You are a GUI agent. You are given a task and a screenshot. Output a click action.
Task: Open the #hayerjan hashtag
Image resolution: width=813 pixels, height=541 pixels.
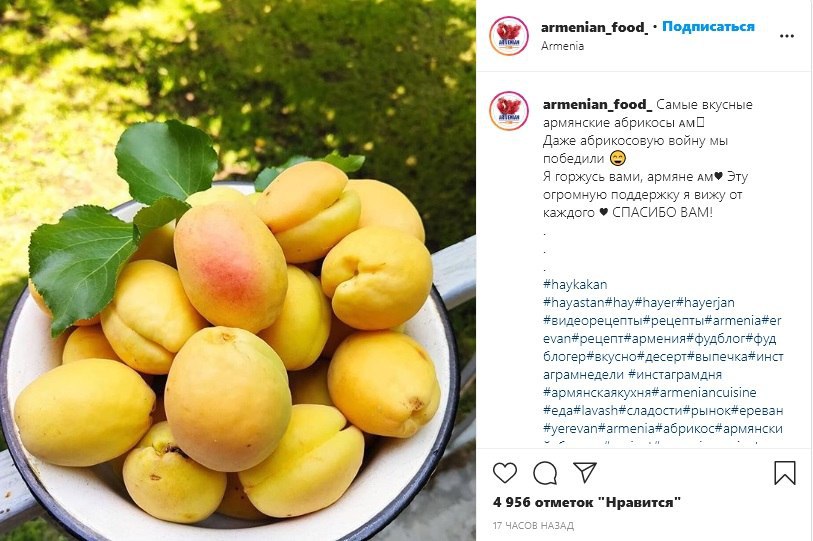coord(706,302)
